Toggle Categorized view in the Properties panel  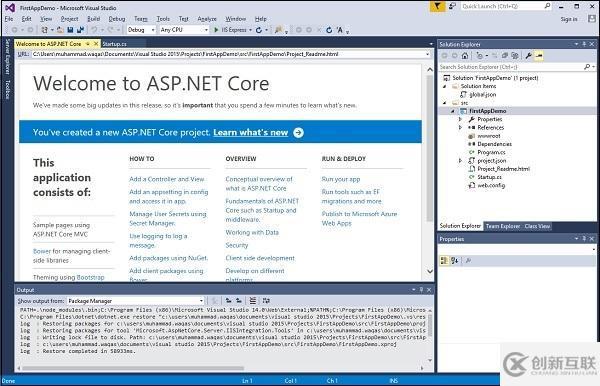coord(444,261)
